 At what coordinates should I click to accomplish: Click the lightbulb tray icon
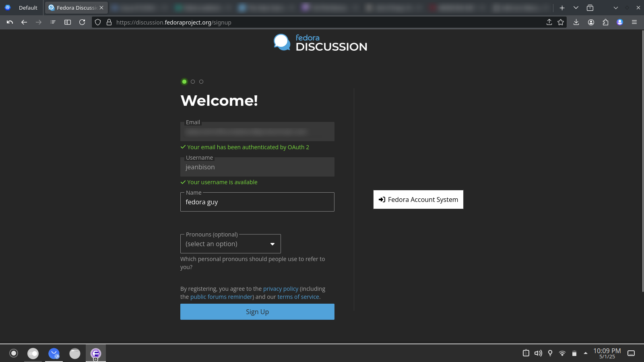(550, 353)
